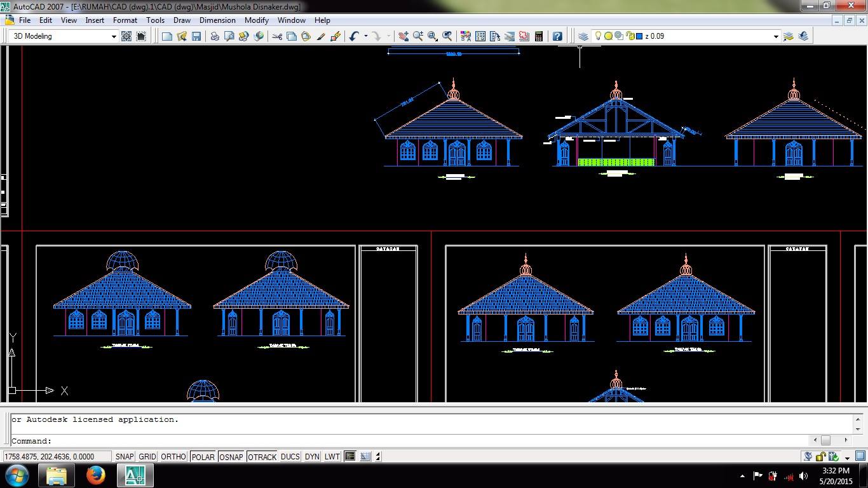Toggle ORTHO mode on
The width and height of the screenshot is (868, 488).
[173, 456]
